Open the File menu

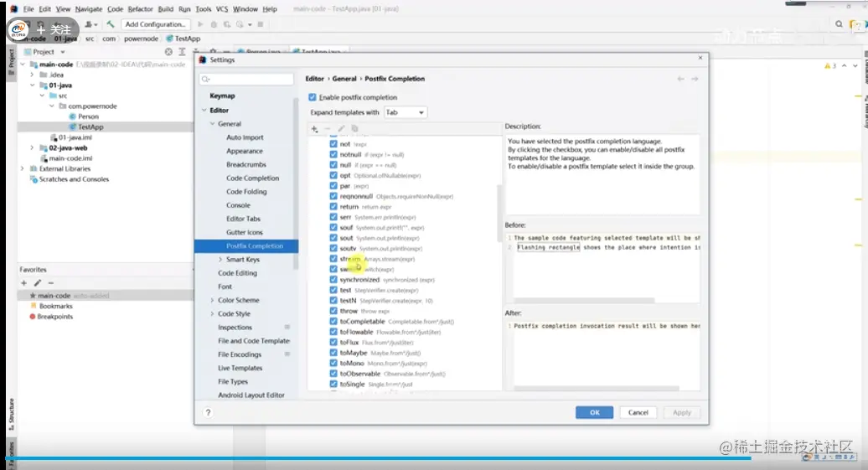(28, 9)
